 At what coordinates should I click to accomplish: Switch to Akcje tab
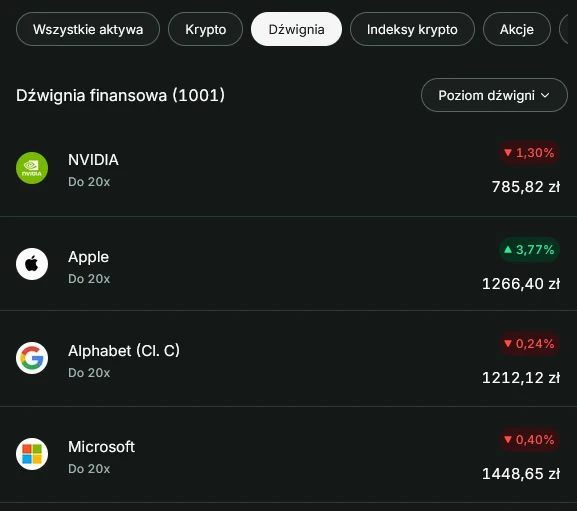[517, 29]
